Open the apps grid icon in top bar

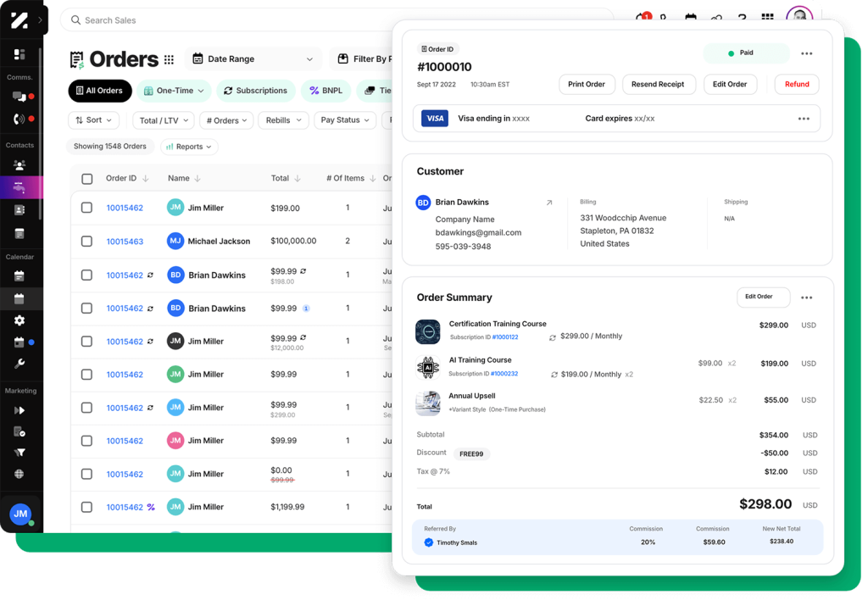pyautogui.click(x=767, y=17)
